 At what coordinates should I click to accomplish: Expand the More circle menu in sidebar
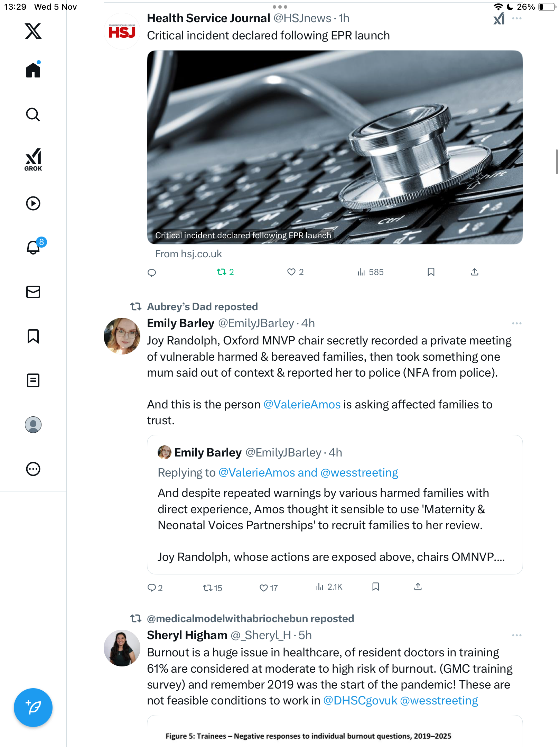33,469
